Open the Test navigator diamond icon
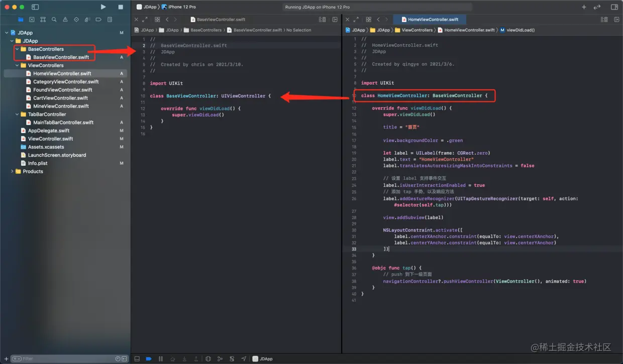 click(76, 20)
